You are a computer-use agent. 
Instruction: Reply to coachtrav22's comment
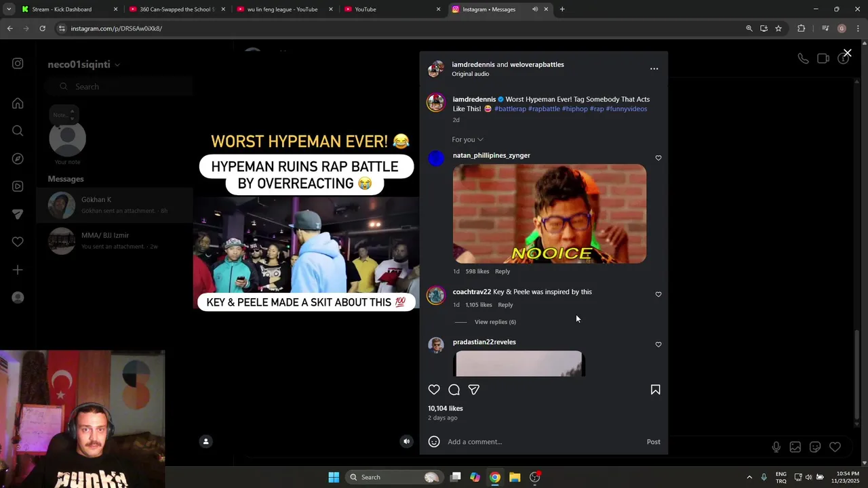pos(505,305)
